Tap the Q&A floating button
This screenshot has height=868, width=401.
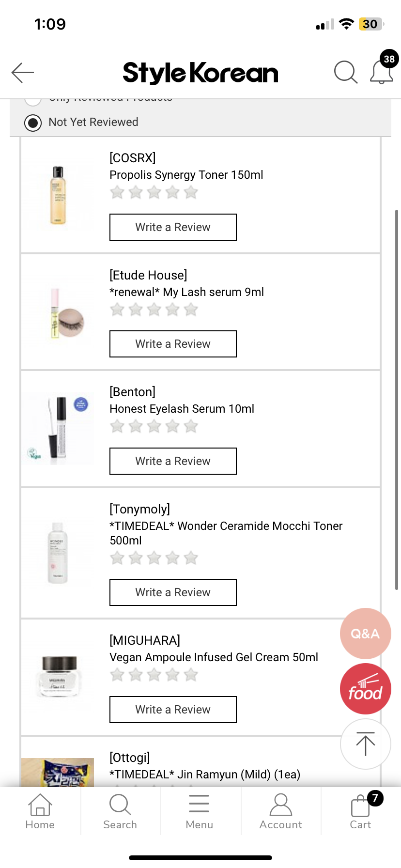(x=365, y=633)
